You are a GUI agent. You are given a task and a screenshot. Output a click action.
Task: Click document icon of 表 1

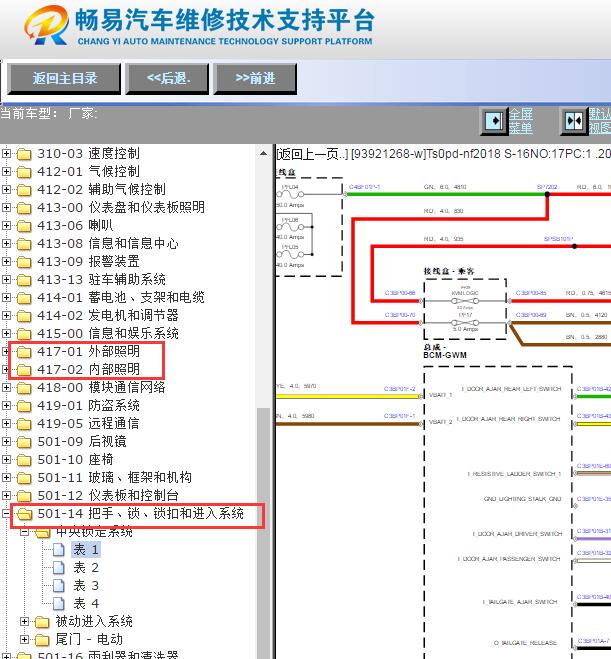[59, 550]
